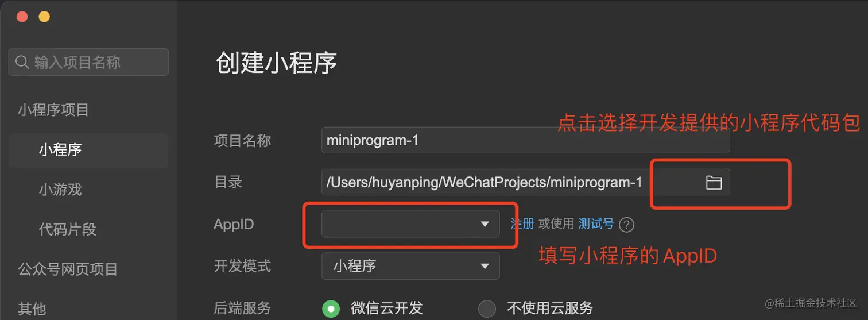Click the magnifier icon in search box
The image size is (868, 320).
22,62
